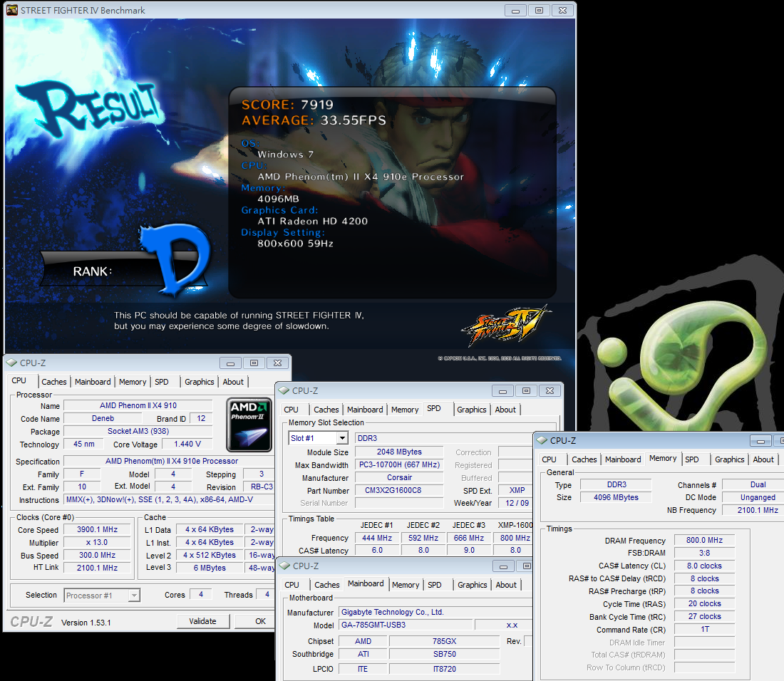Click the title icon of the CPU-Z Memory window

coord(542,441)
